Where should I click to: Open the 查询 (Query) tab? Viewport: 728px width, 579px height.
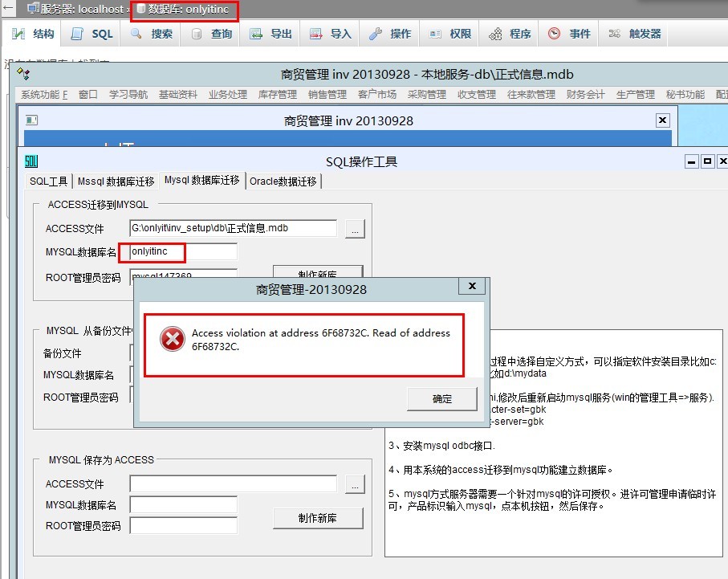213,34
